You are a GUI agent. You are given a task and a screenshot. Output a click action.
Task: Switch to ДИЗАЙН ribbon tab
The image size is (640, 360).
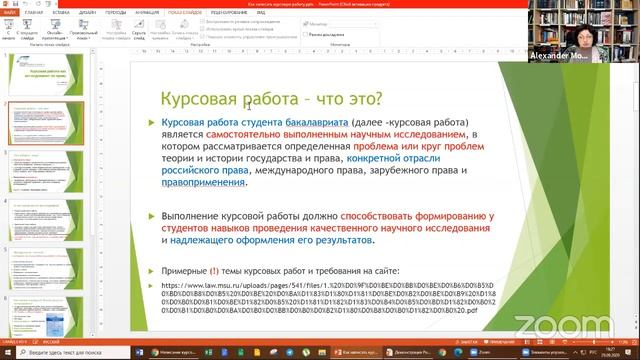pyautogui.click(x=87, y=13)
